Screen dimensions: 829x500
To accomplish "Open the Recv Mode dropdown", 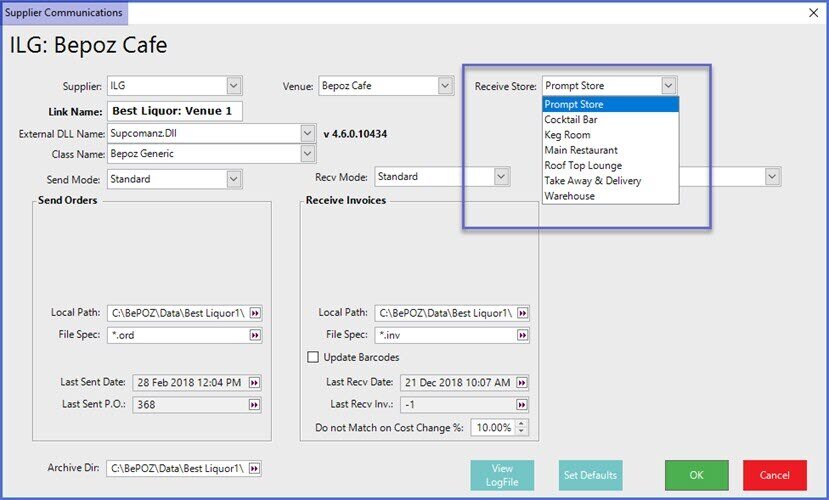I will click(x=502, y=177).
